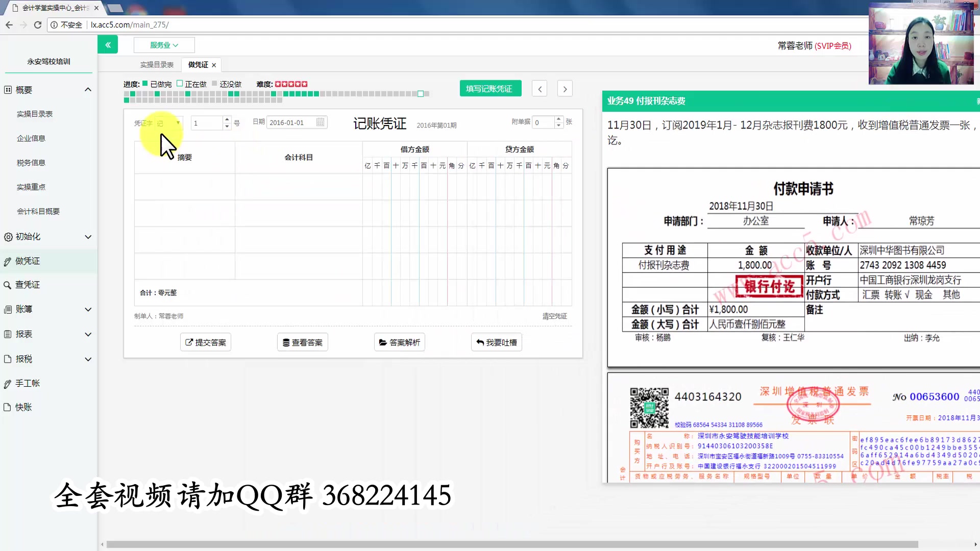Decrease 附单据 count stepper down

(559, 126)
